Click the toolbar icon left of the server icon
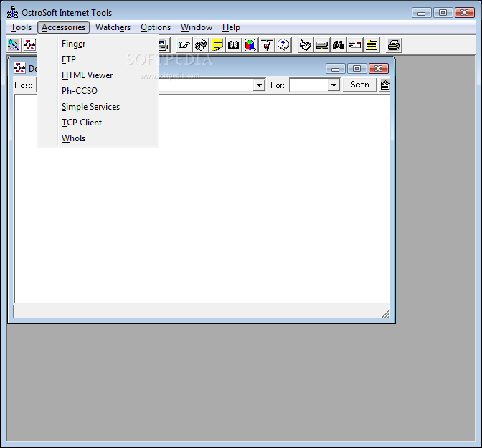The width and height of the screenshot is (482, 448). pos(306,45)
